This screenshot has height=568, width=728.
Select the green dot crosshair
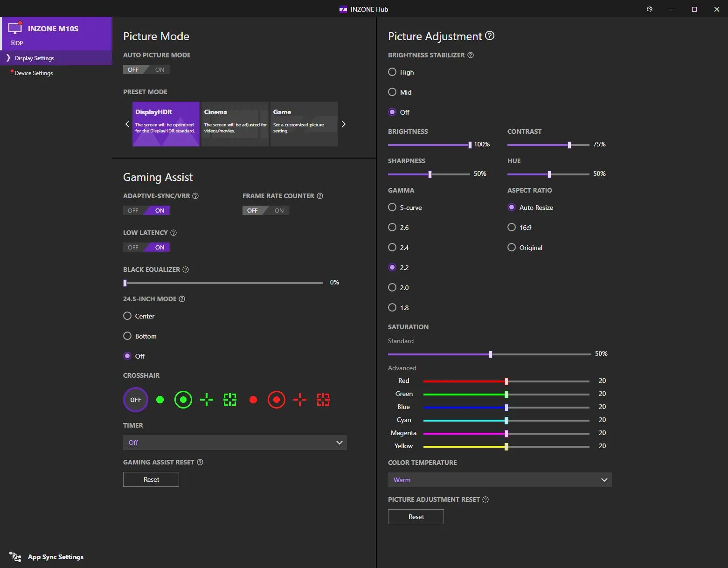159,400
